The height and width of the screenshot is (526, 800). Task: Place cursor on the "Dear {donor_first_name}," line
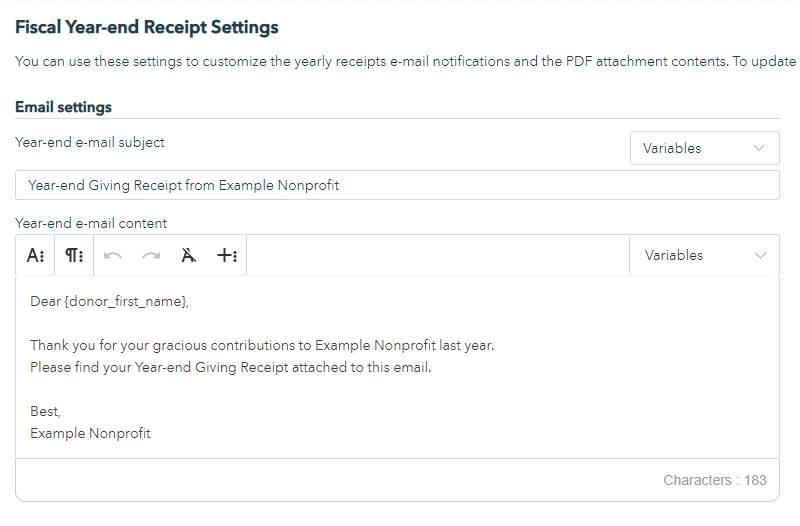(109, 301)
